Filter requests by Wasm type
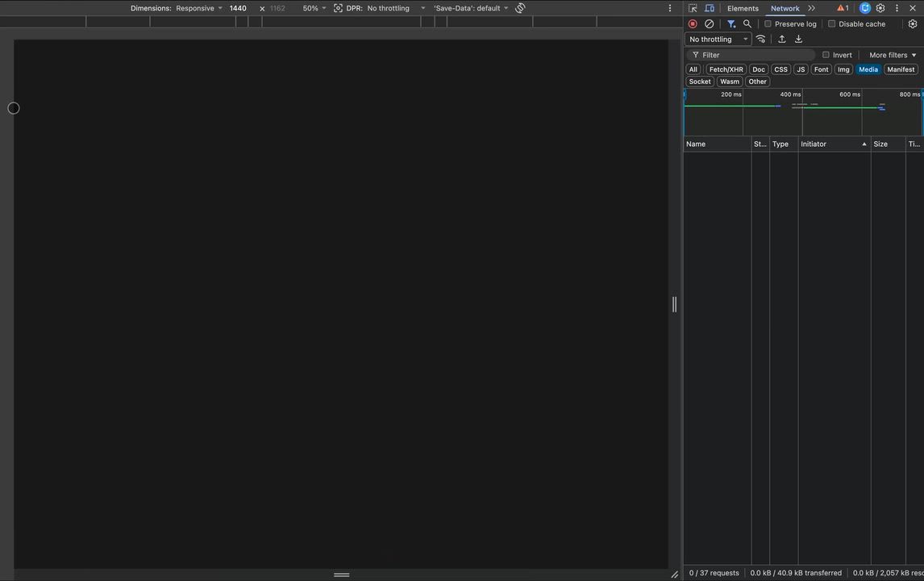 [x=730, y=82]
